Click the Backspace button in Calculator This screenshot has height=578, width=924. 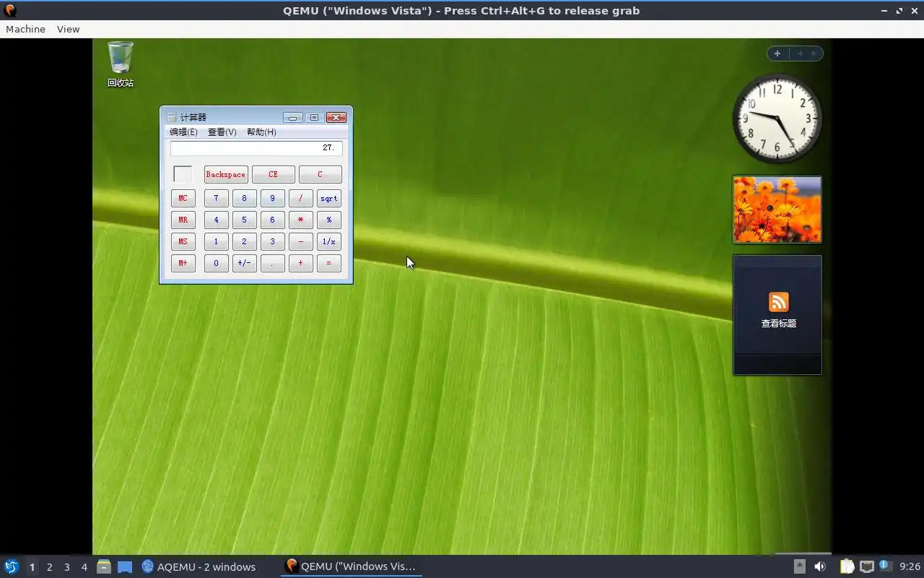point(226,174)
